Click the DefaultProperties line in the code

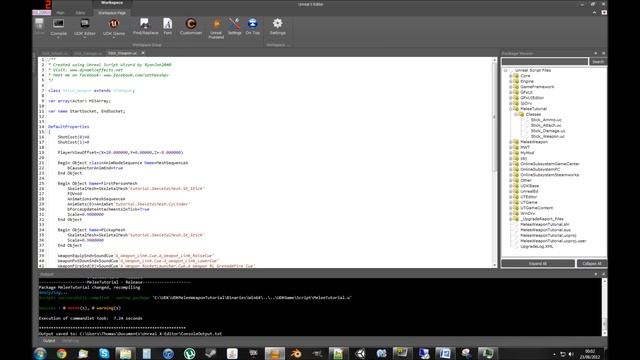[x=69, y=127]
